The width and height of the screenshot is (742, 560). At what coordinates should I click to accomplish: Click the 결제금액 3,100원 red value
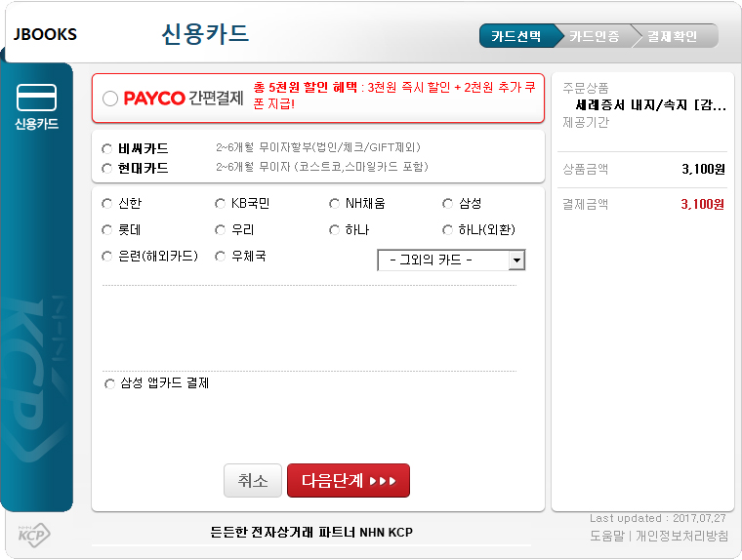(702, 204)
